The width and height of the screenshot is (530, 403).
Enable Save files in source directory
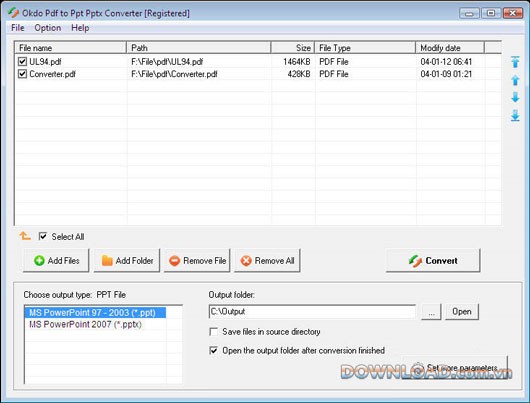pyautogui.click(x=213, y=332)
